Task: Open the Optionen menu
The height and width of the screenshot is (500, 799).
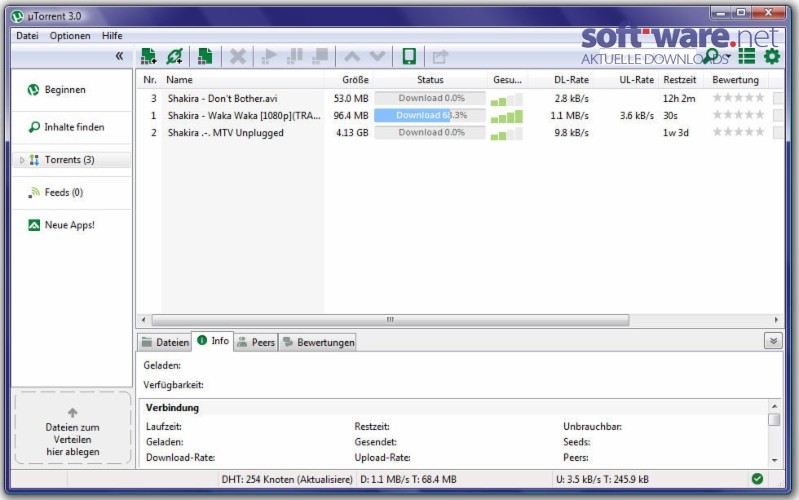Action: pyautogui.click(x=70, y=36)
